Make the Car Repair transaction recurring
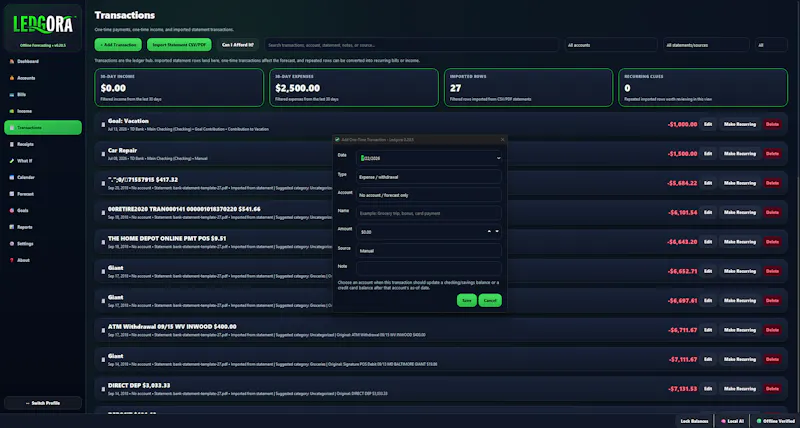 pos(740,154)
